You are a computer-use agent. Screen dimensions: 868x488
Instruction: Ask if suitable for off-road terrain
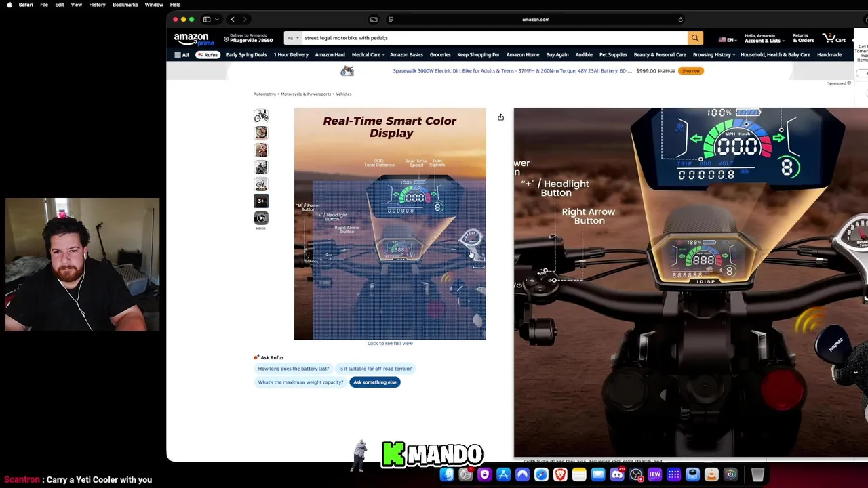click(x=376, y=369)
